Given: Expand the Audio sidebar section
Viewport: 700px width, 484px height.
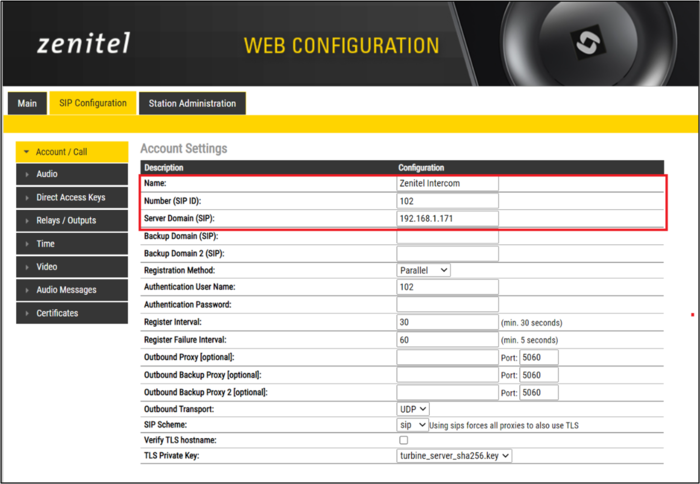Looking at the screenshot, I should pos(72,174).
